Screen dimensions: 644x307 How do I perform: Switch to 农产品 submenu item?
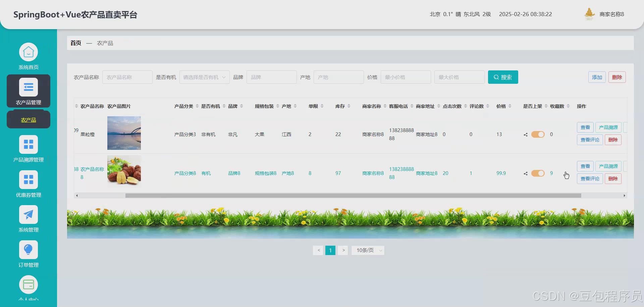[x=28, y=119]
